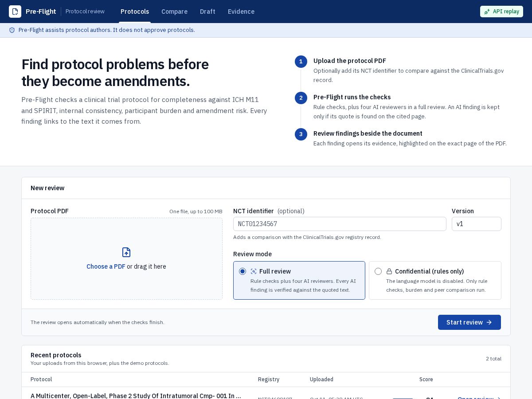Click the shield icon in info banner
Image resolution: width=532 pixels, height=399 pixels.
12,30
